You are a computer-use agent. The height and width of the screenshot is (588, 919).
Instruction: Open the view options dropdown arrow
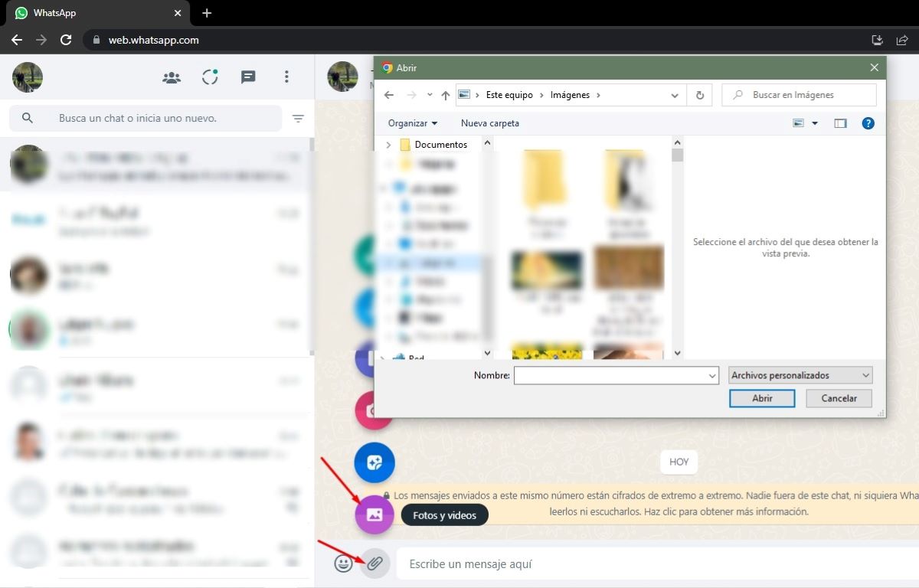coord(815,123)
